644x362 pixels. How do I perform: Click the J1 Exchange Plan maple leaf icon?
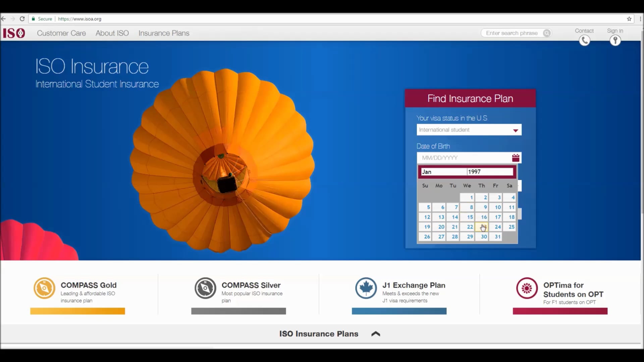click(x=366, y=288)
